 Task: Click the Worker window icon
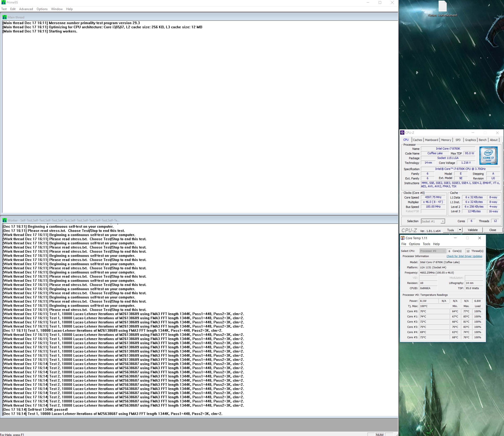tap(4, 220)
